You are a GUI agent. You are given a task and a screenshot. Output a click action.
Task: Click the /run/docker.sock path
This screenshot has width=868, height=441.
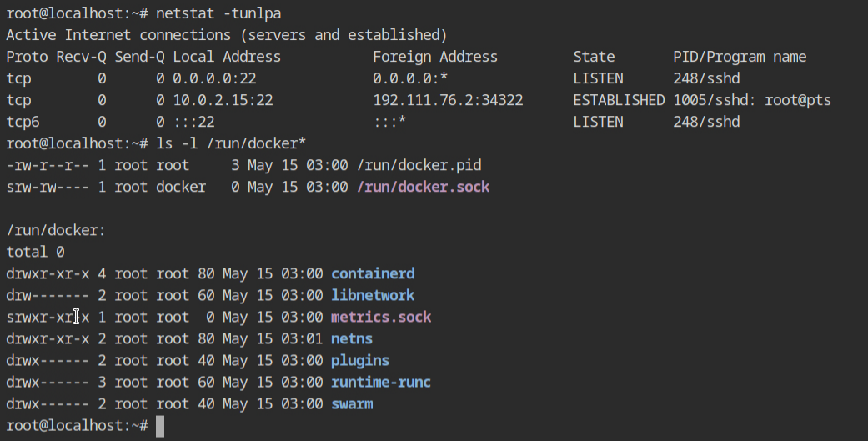click(423, 187)
